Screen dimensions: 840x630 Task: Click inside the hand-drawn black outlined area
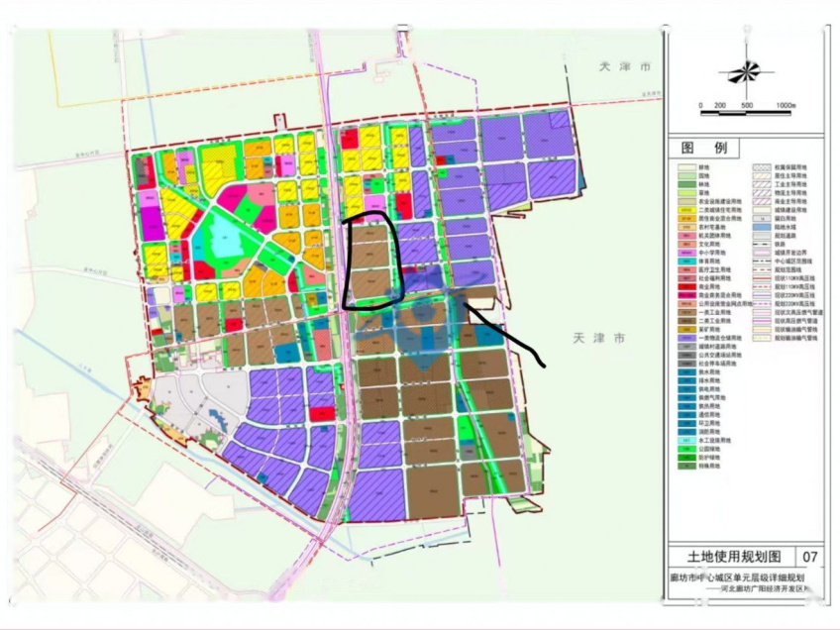[x=371, y=261]
